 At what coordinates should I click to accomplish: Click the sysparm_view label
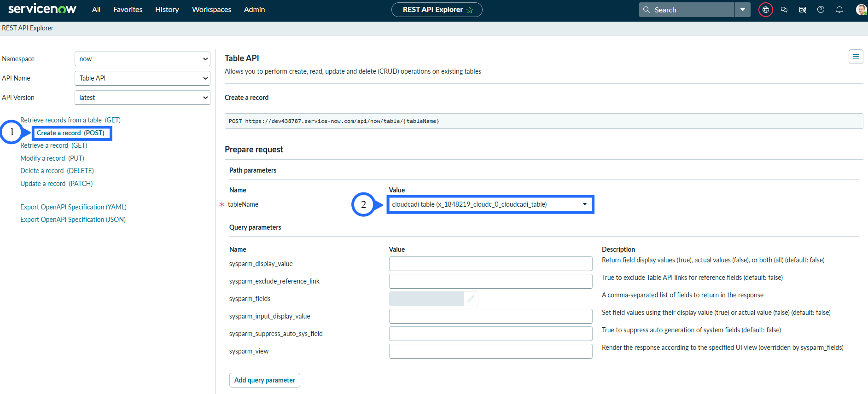point(249,351)
